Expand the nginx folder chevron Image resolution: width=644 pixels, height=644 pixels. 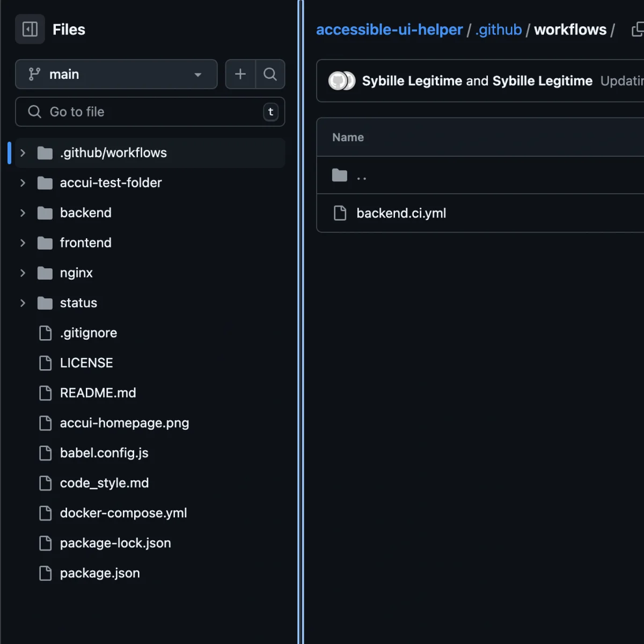coord(23,273)
